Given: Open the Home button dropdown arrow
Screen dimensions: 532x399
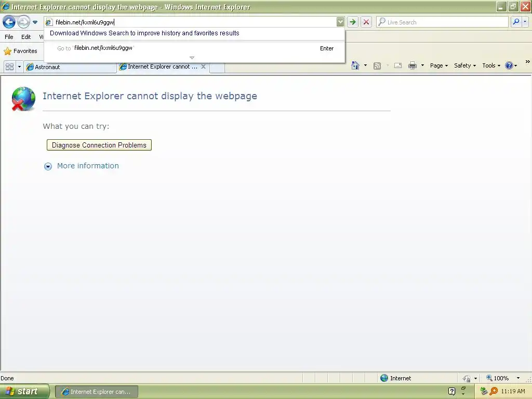Looking at the screenshot, I should (365, 65).
